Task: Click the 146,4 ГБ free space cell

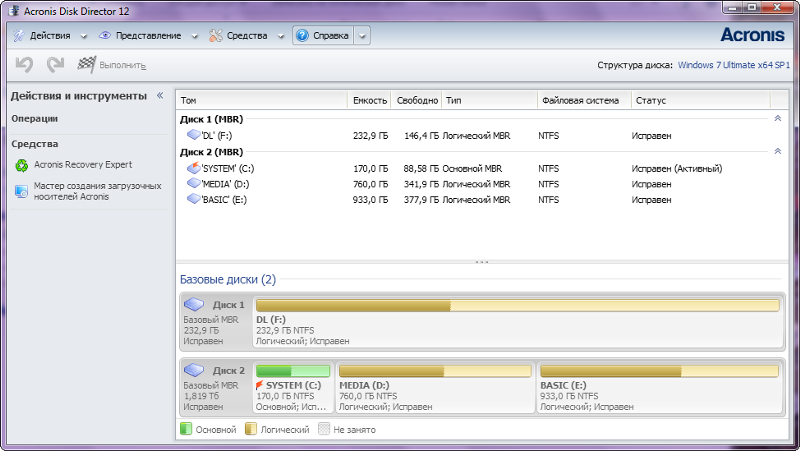Action: pyautogui.click(x=421, y=136)
